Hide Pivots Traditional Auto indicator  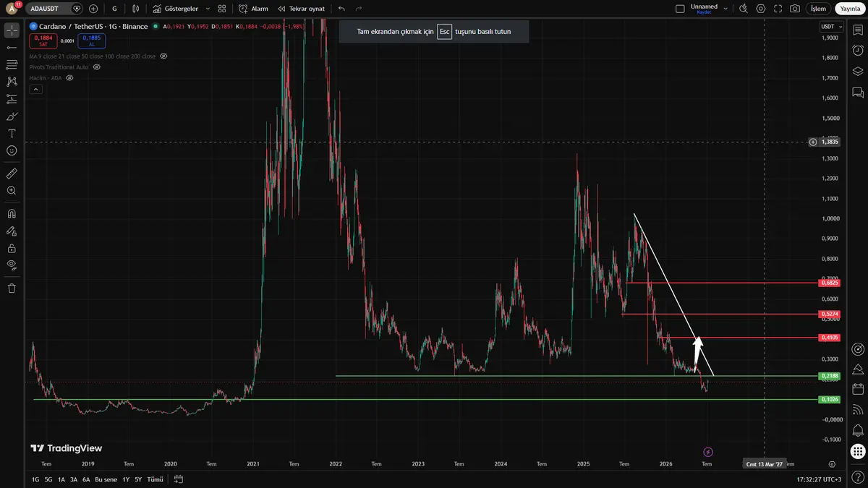click(x=97, y=67)
